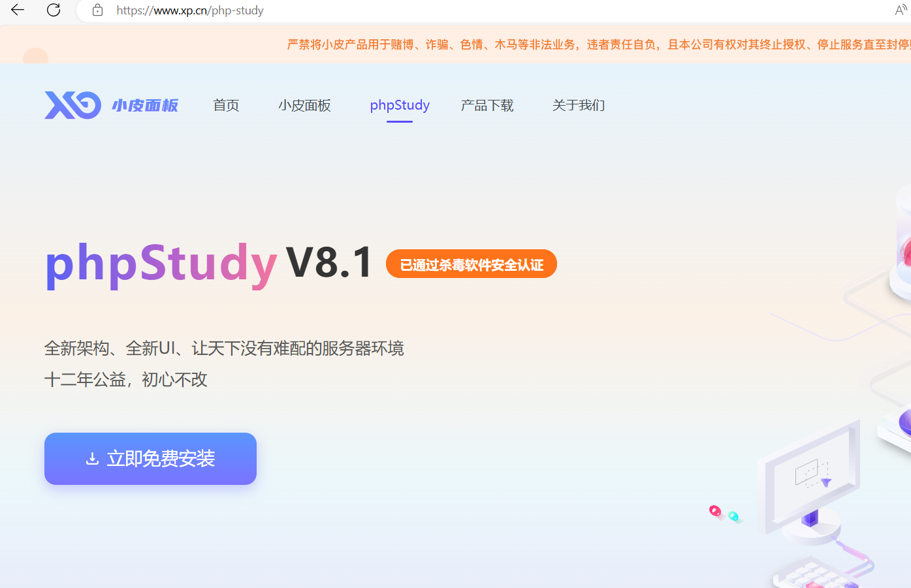Click the orange warning notice banner text

(599, 44)
